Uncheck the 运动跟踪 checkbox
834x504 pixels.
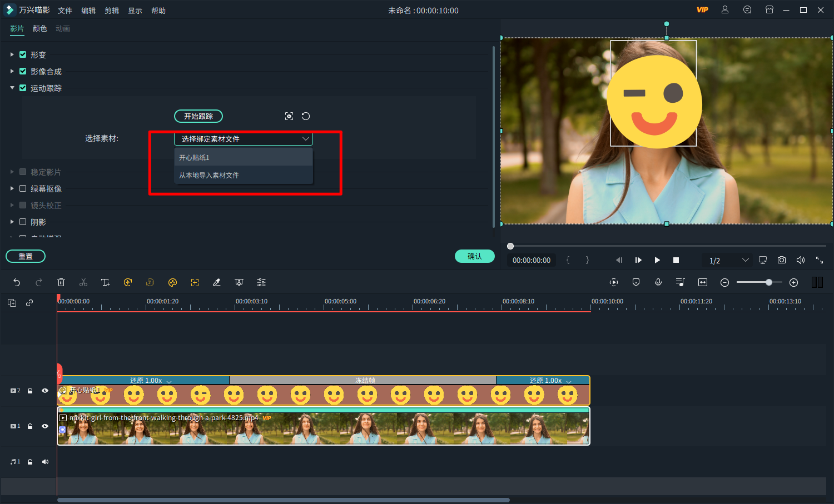tap(23, 88)
